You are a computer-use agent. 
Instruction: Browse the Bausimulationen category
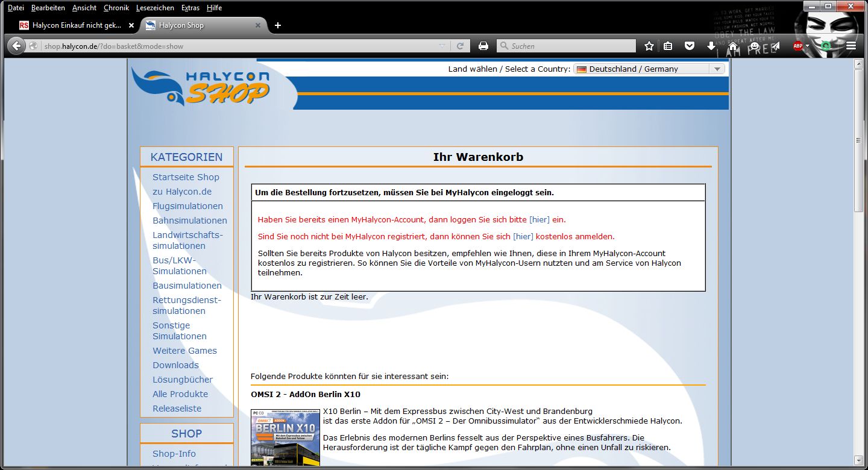[187, 286]
